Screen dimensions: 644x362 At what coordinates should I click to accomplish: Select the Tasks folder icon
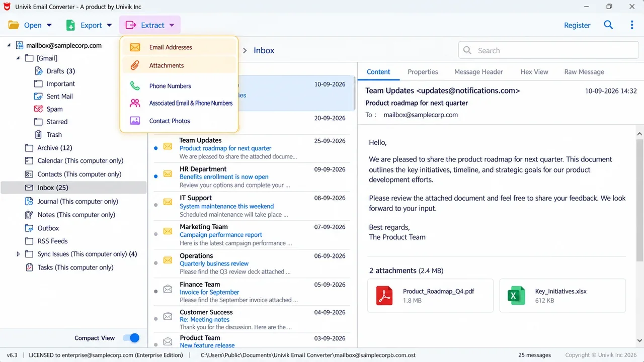click(29, 267)
